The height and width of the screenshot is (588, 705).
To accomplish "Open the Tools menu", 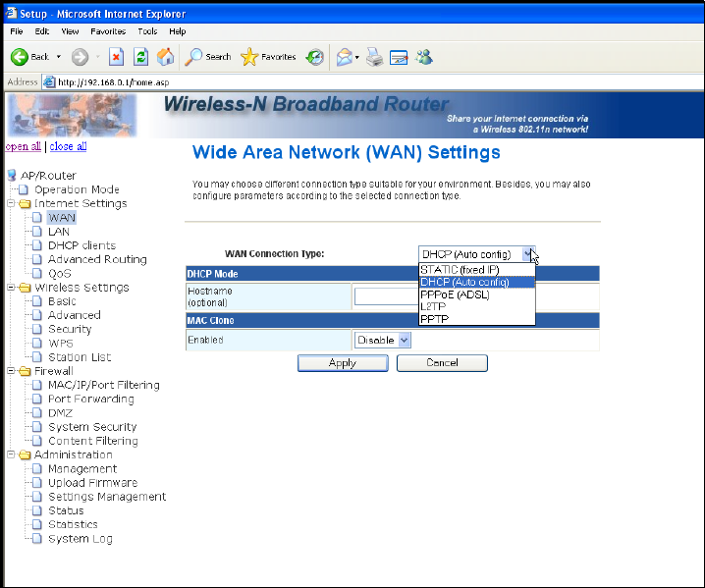I will tap(147, 31).
